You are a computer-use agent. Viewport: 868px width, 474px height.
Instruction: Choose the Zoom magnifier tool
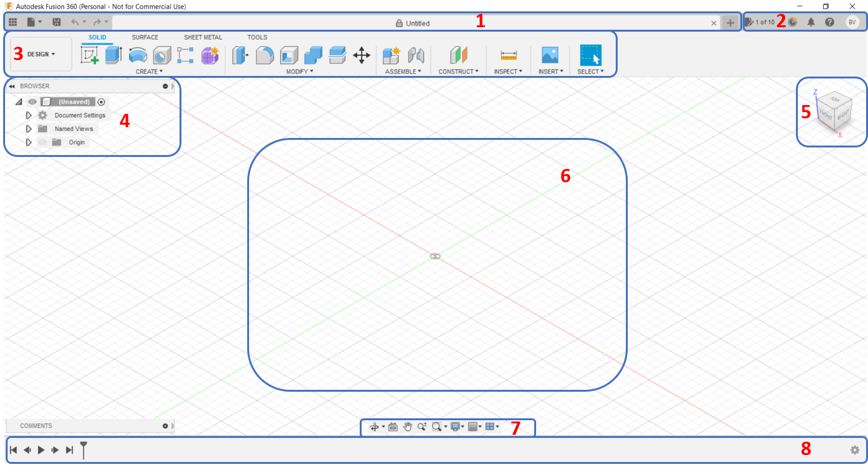[x=422, y=427]
